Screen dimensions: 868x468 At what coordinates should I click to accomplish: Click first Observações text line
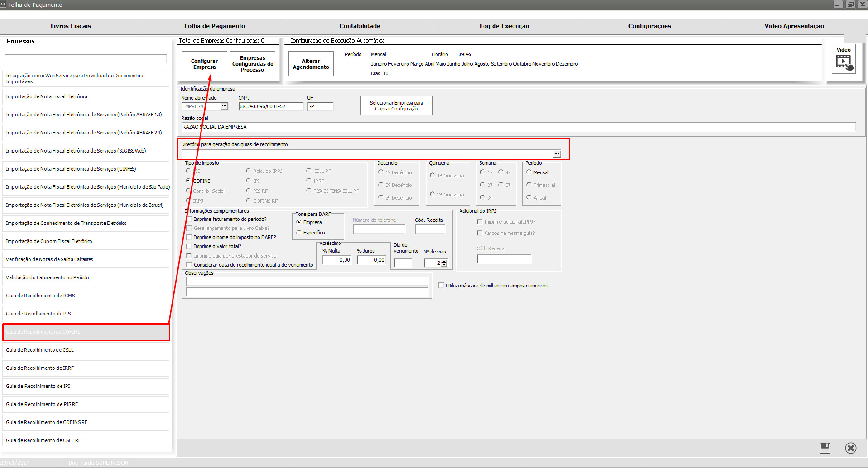pyautogui.click(x=307, y=282)
